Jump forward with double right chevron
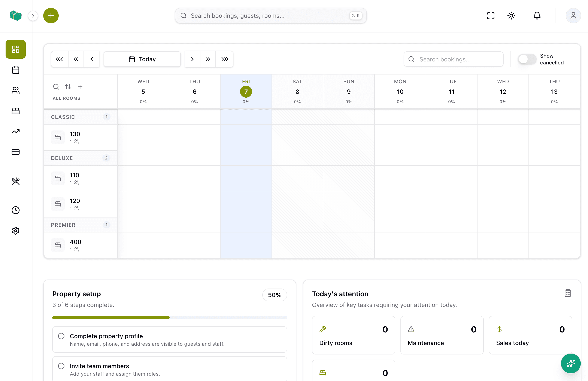This screenshot has height=381, width=588. [x=208, y=59]
